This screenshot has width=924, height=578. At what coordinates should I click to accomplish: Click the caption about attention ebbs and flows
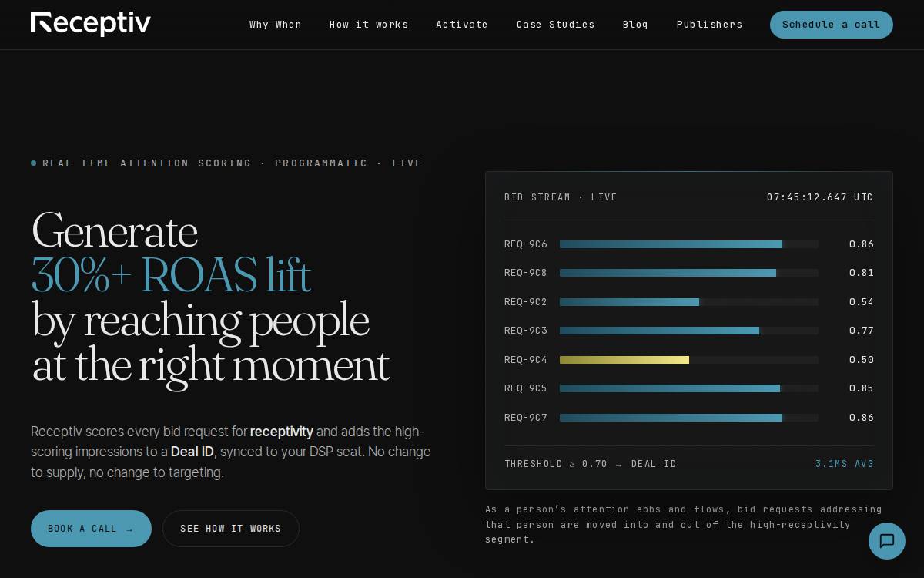(x=684, y=524)
